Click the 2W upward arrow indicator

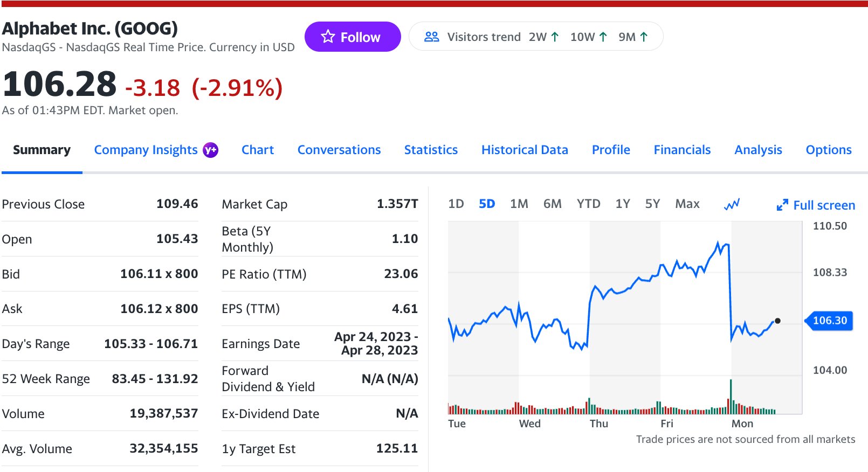pyautogui.click(x=555, y=37)
